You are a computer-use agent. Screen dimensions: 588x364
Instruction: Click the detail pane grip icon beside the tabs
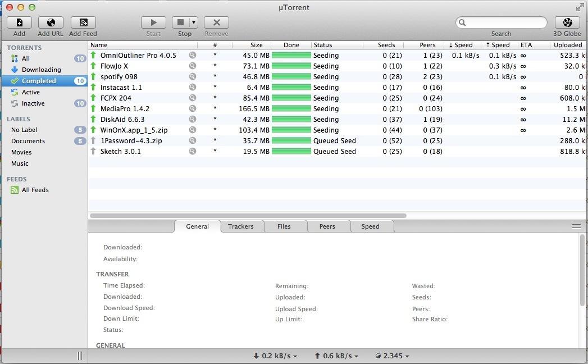coord(576,226)
